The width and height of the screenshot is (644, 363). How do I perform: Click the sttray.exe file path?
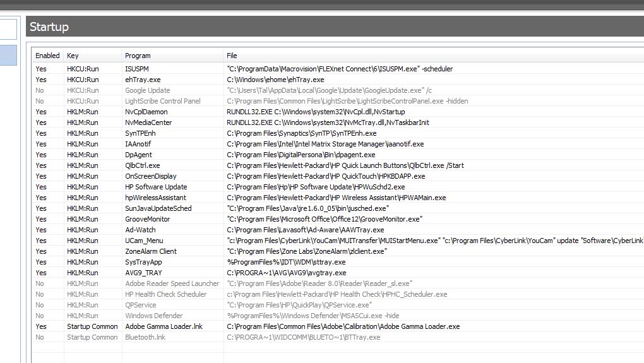286,262
